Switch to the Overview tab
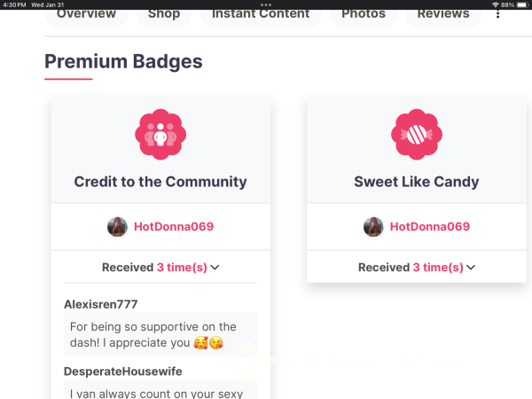The height and width of the screenshot is (399, 532). pyautogui.click(x=86, y=14)
